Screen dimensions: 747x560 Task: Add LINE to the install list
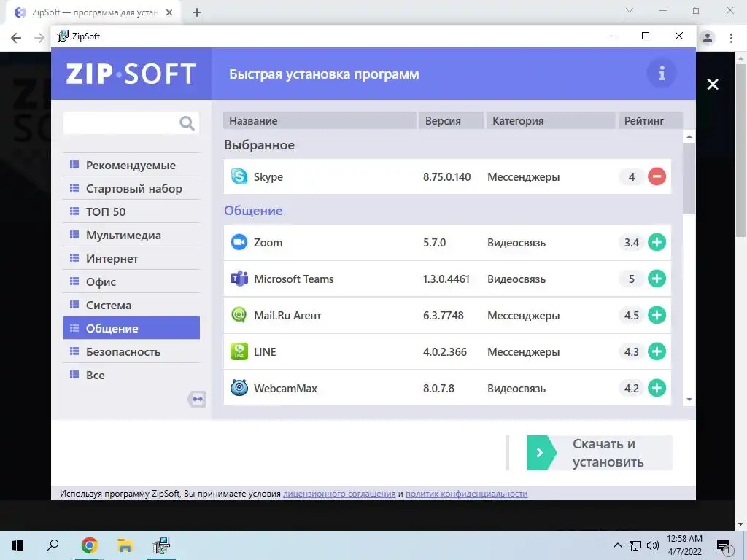657,351
